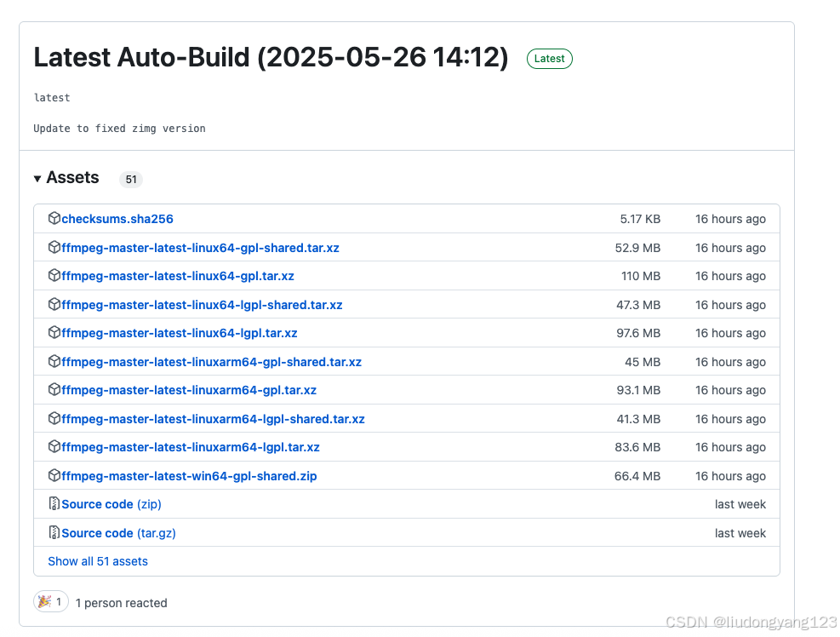Screen dimensions: 840x637
Task: Click the green Latest badge
Action: tap(550, 59)
